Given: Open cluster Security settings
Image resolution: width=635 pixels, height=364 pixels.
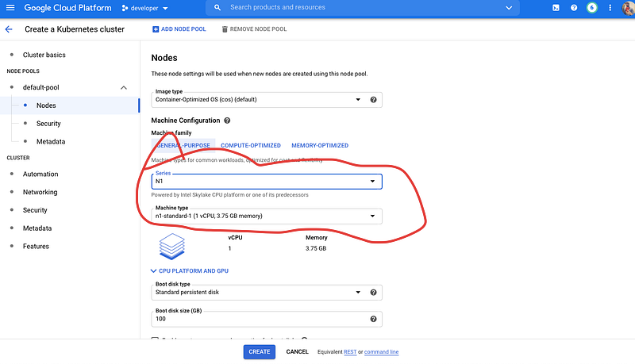Looking at the screenshot, I should coord(35,210).
